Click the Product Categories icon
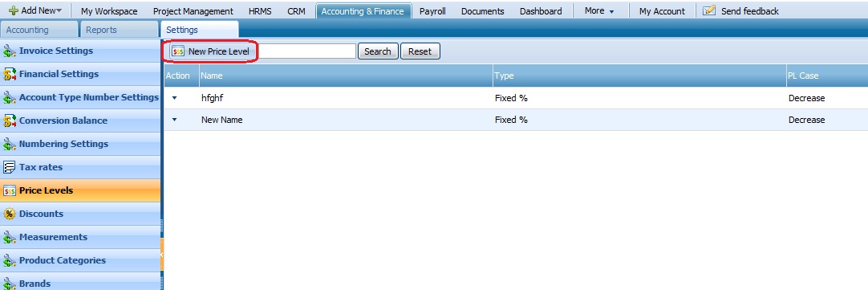This screenshot has height=290, width=868. (x=10, y=260)
